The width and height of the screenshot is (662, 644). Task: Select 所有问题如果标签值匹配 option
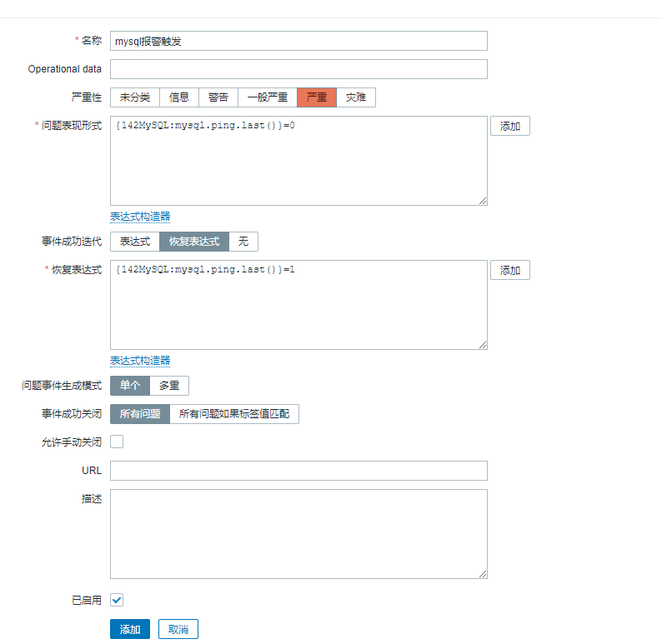[234, 414]
